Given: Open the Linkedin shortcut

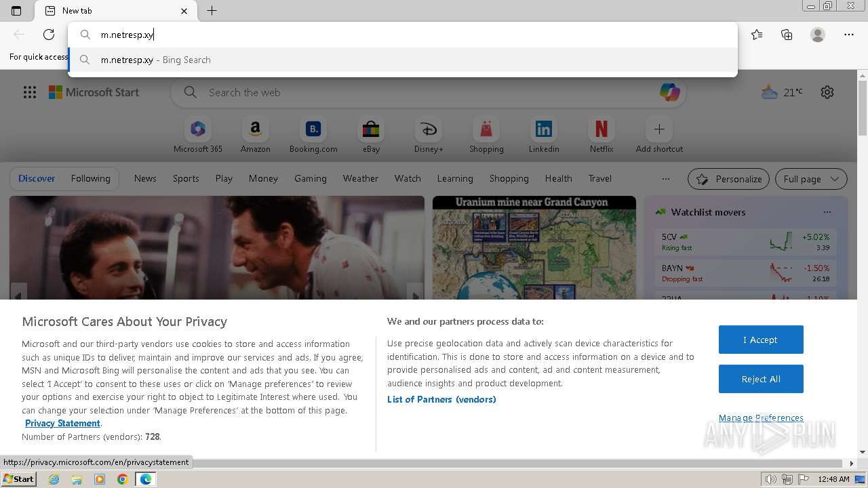Looking at the screenshot, I should (544, 135).
